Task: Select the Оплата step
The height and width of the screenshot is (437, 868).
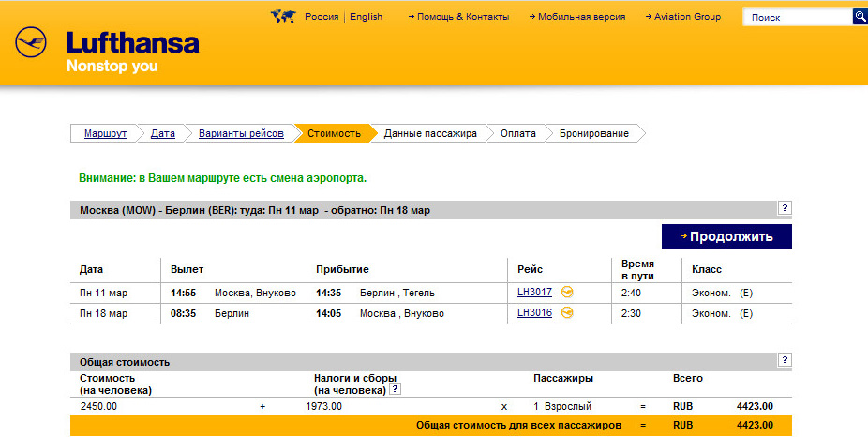Action: click(x=518, y=133)
